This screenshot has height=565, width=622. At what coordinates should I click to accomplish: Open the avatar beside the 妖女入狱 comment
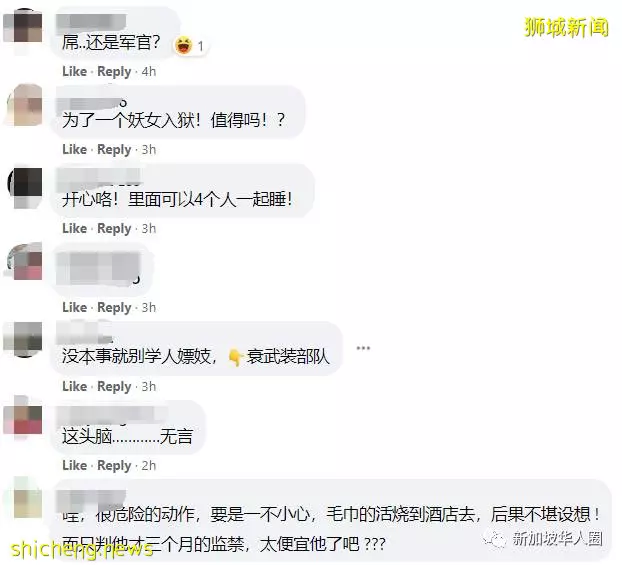click(24, 104)
